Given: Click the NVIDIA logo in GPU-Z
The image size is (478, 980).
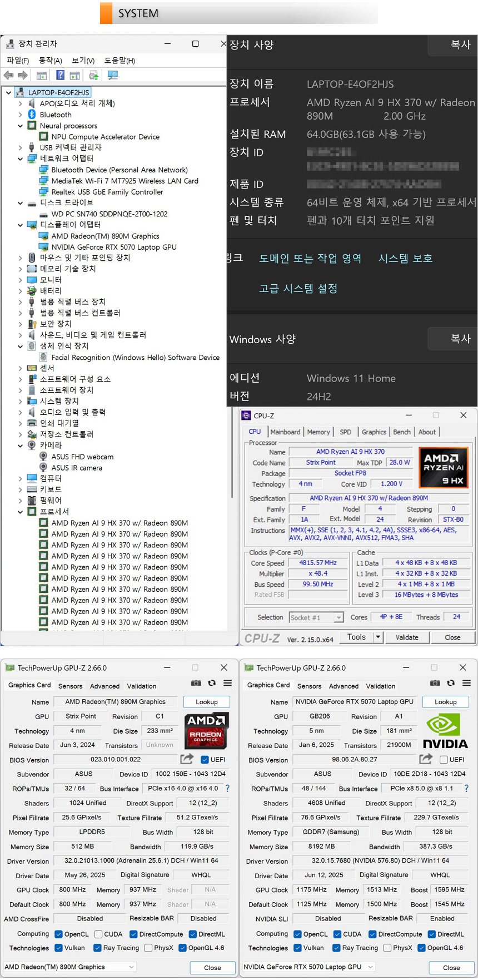Looking at the screenshot, I should pos(445,730).
